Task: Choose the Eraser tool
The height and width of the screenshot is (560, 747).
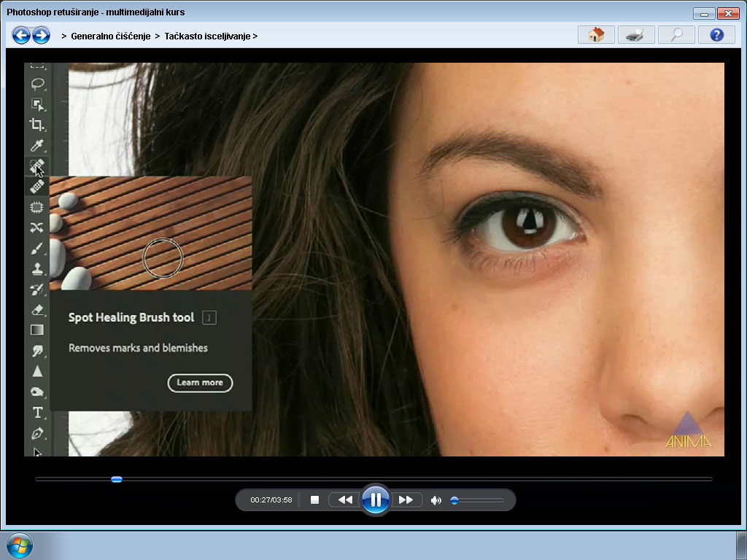Action: pyautogui.click(x=37, y=310)
